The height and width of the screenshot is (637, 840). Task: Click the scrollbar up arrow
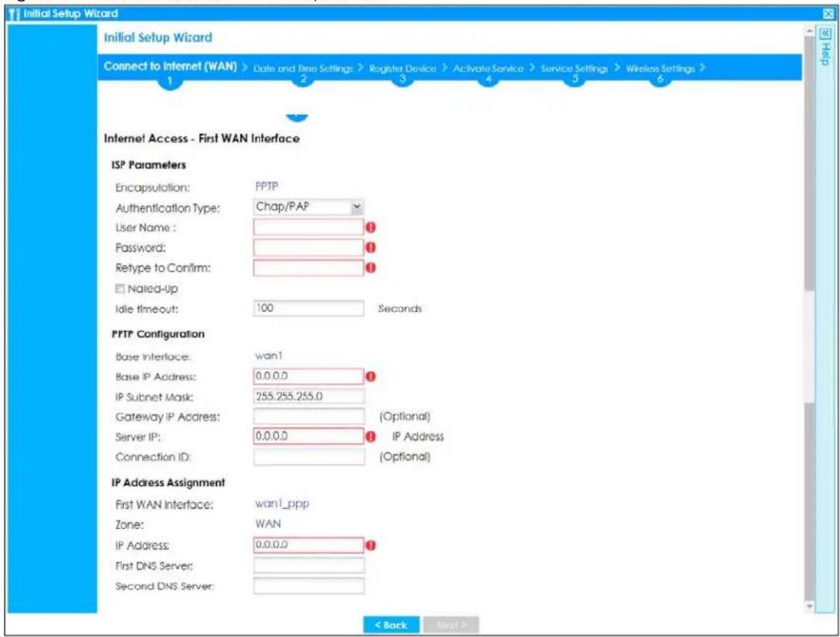[x=809, y=31]
